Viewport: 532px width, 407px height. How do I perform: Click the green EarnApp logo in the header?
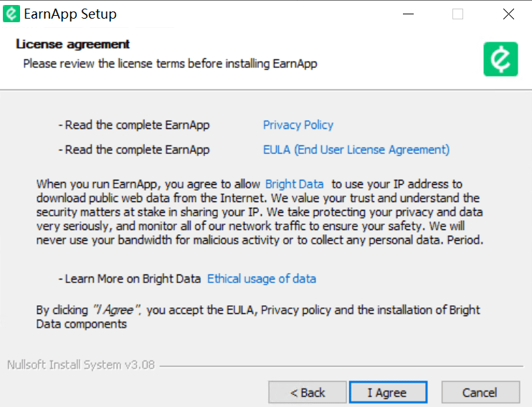coord(500,59)
